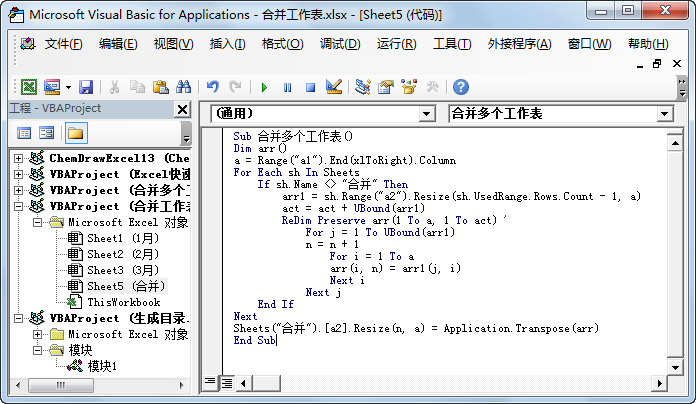Image resolution: width=696 pixels, height=404 pixels.
Task: Open the 运行(R) menu
Action: 397,44
